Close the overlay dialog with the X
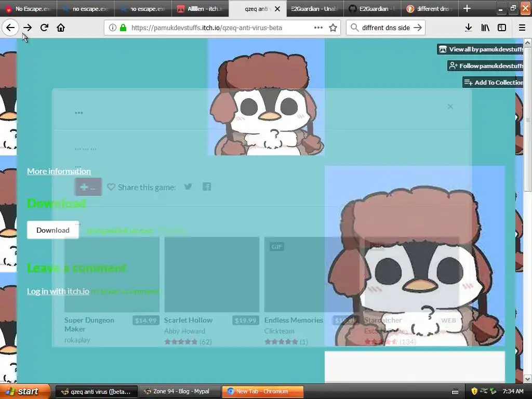Screen dimensions: 532x399 (x=450, y=107)
